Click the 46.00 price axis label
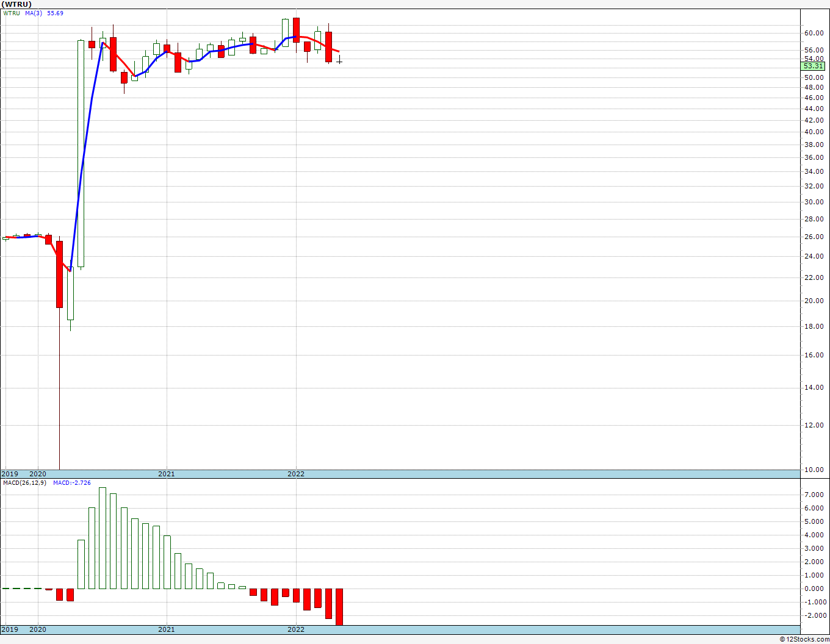830x644 pixels. (814, 98)
